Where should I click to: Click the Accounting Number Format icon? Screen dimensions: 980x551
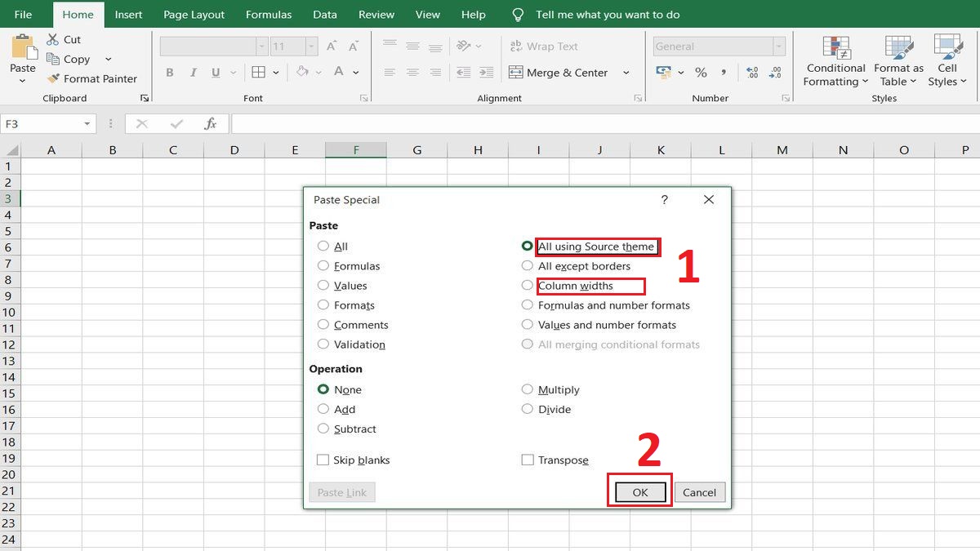[x=664, y=73]
